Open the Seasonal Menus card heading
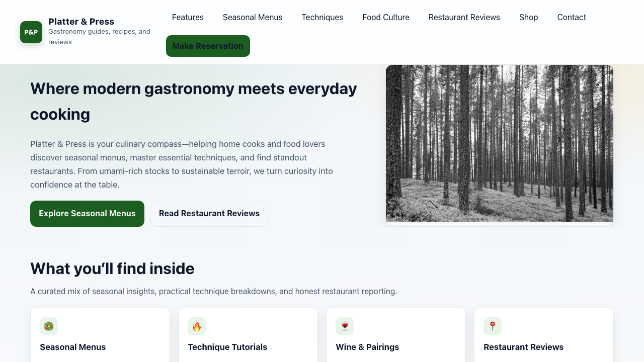 click(x=73, y=347)
